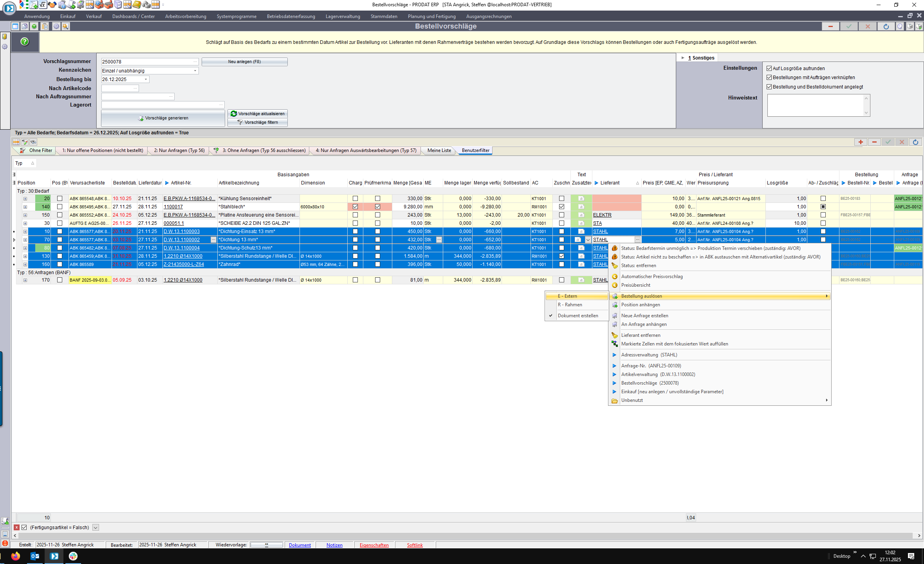Click 'Vorschläge generieren' button
Image resolution: width=924 pixels, height=564 pixels.
click(x=163, y=118)
